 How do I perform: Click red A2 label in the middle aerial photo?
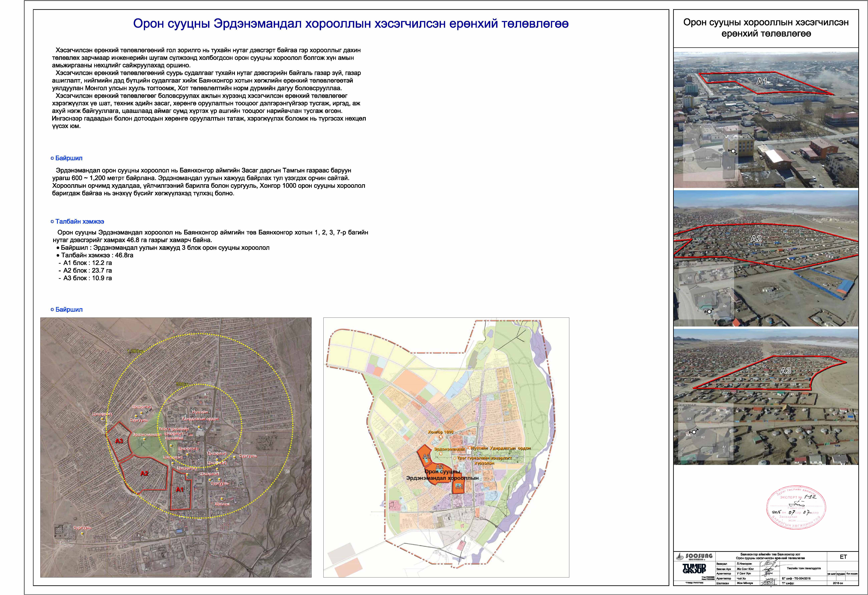pyautogui.click(x=756, y=238)
